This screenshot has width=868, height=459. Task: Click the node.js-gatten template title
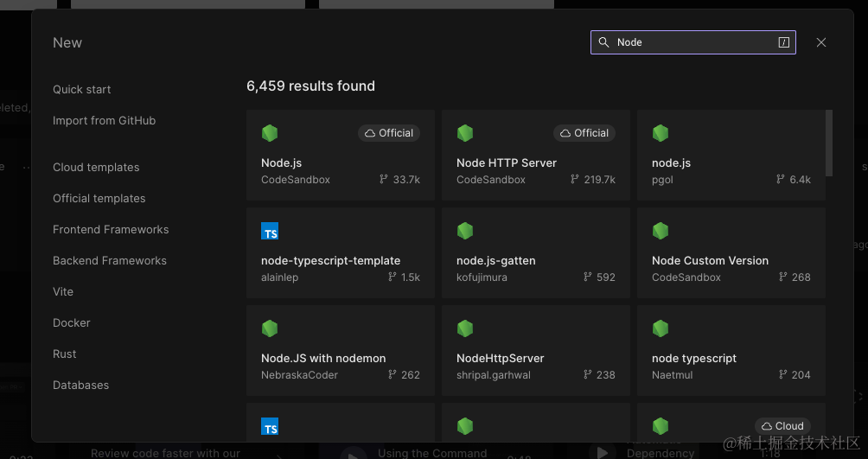click(496, 260)
